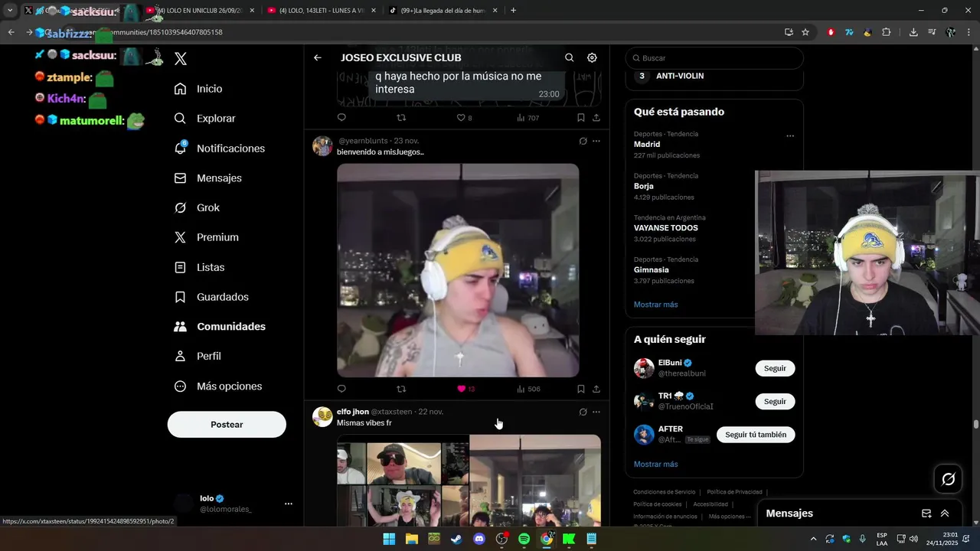Share the yearnblunts post

click(x=596, y=389)
